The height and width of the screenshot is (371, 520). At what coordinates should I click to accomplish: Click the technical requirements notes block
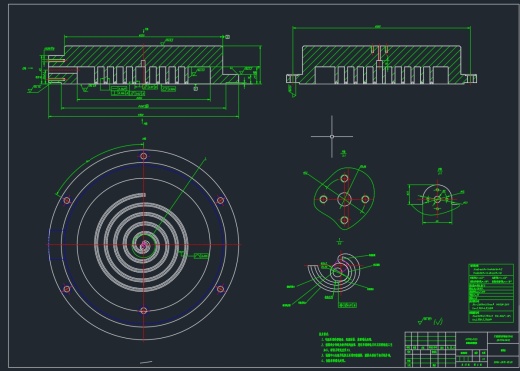355,347
